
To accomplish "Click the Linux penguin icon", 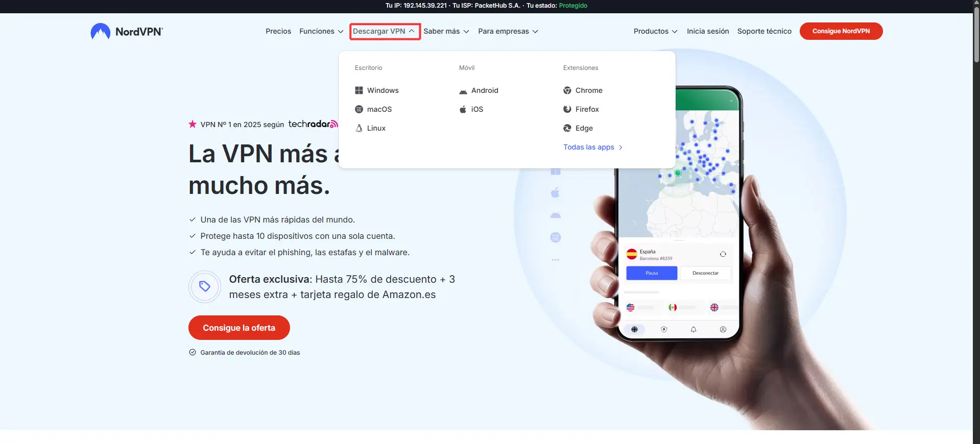I will [359, 128].
